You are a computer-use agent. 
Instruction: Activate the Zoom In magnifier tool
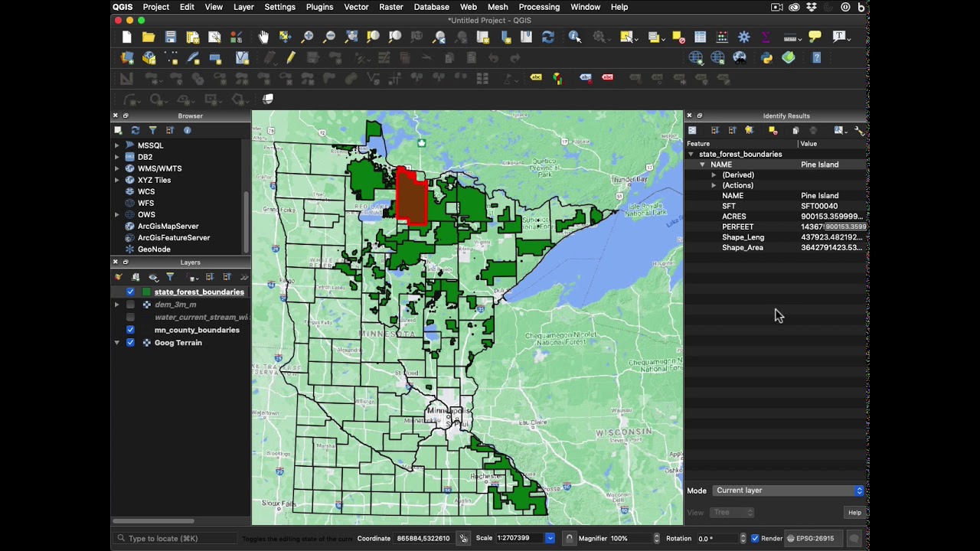307,37
